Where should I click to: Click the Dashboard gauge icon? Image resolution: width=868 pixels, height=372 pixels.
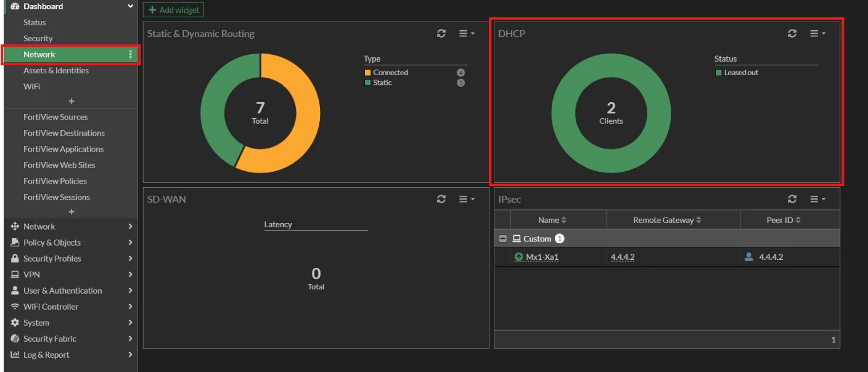15,6
